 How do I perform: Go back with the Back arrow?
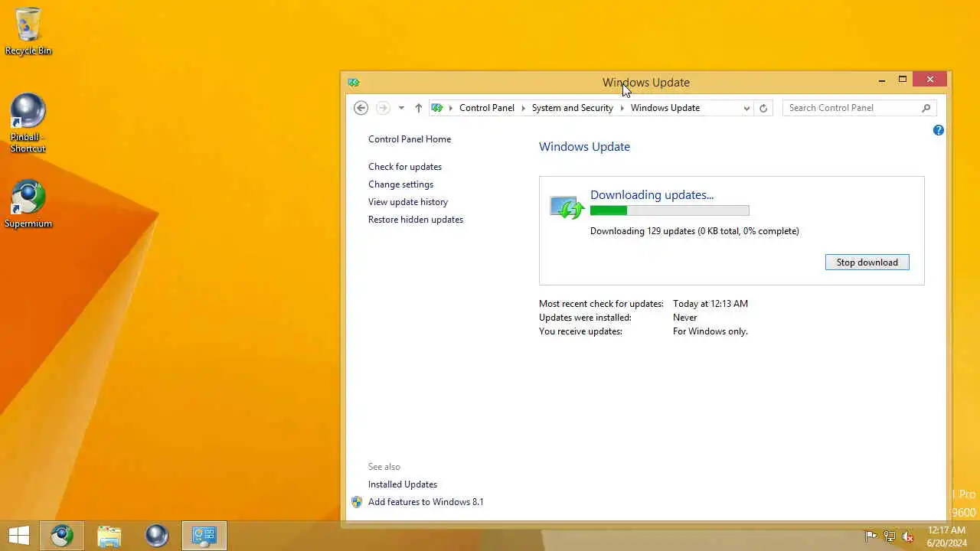click(x=361, y=108)
